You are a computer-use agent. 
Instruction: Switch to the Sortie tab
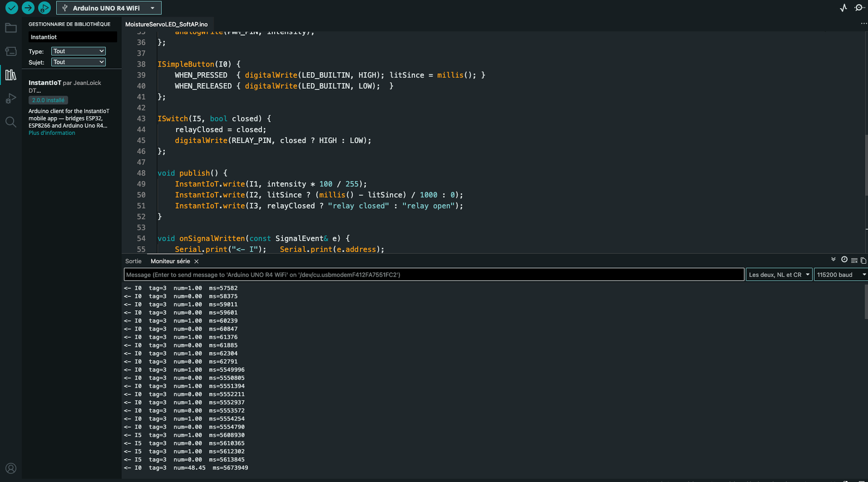coord(133,261)
